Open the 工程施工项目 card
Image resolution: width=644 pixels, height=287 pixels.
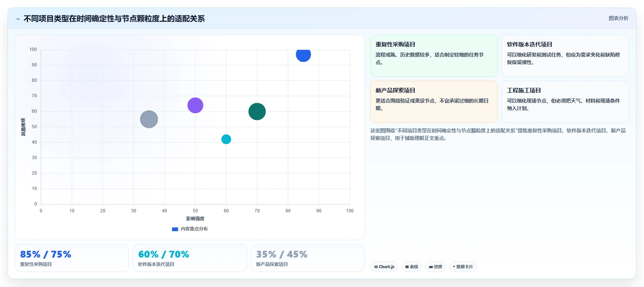[565, 102]
